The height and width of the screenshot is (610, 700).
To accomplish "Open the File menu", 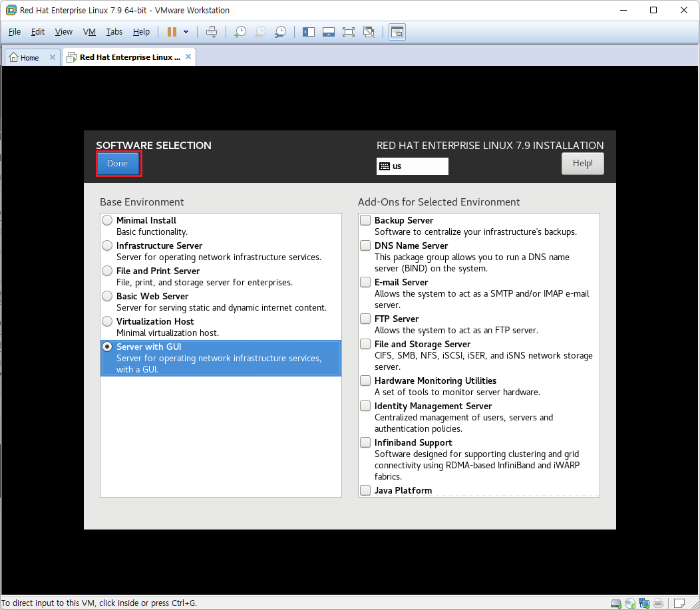I will pos(14,32).
